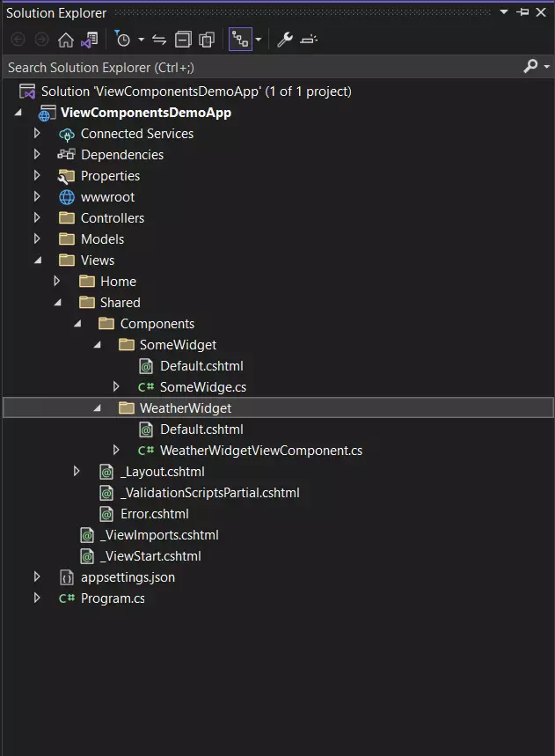555x756 pixels.
Task: Click the Forward navigation arrow
Action: tap(42, 40)
